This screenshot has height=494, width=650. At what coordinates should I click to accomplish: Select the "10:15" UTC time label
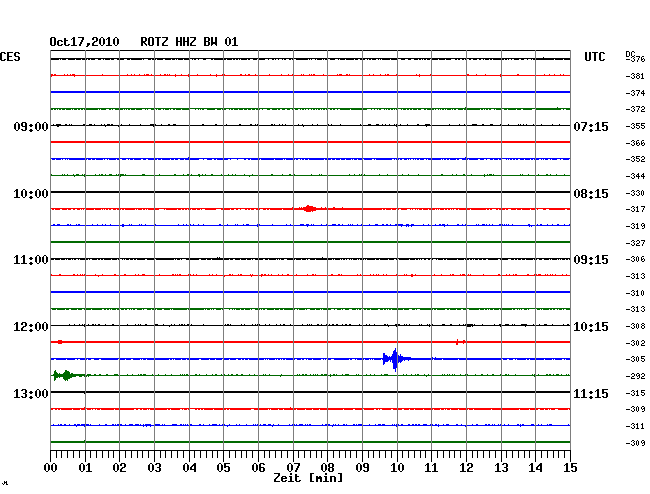591,327
